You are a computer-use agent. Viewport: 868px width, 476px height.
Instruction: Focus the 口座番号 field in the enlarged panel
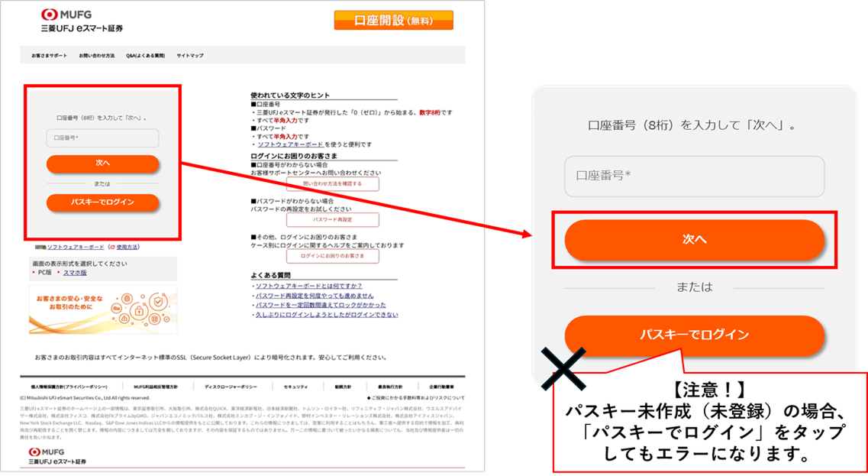pos(694,176)
